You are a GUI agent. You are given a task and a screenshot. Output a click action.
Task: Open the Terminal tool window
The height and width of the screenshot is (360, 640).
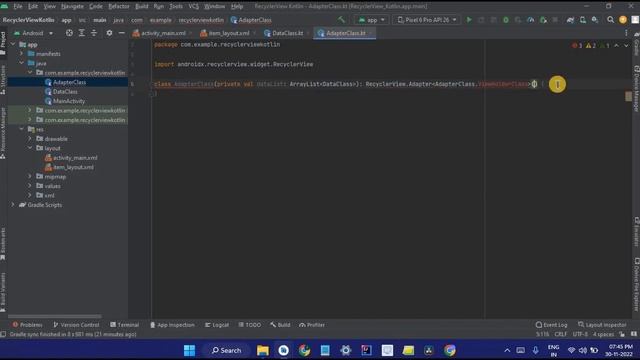[124, 325]
